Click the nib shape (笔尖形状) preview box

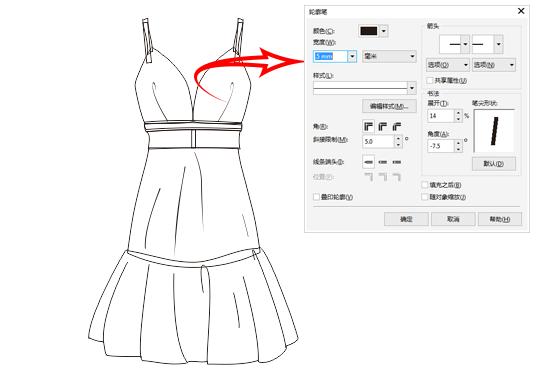(494, 131)
